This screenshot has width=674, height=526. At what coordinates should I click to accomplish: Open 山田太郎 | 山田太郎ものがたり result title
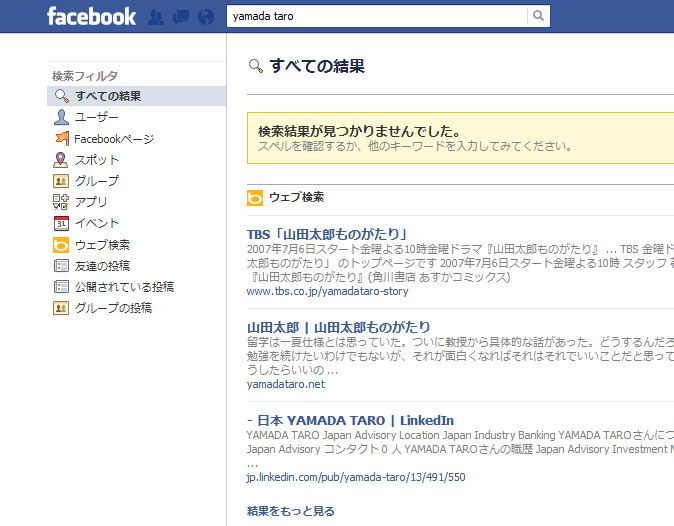tap(339, 327)
